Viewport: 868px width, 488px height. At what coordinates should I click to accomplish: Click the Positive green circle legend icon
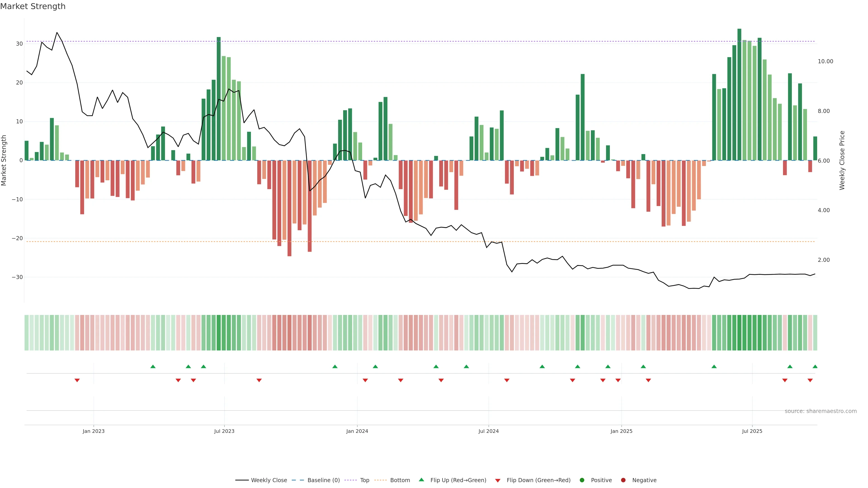(x=582, y=480)
